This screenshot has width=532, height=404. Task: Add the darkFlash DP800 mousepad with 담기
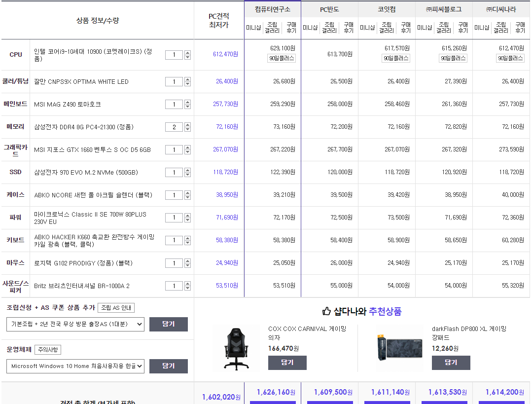(x=451, y=363)
